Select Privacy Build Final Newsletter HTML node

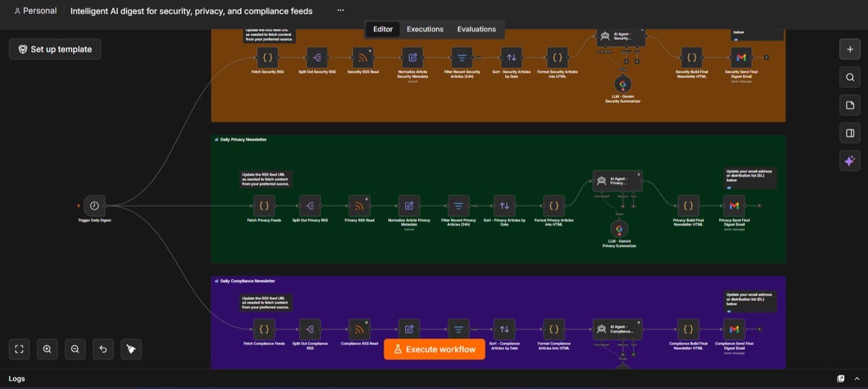tap(688, 206)
